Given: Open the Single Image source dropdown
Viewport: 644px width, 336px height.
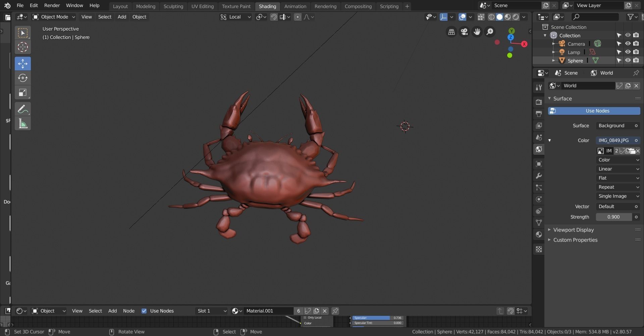Looking at the screenshot, I should point(618,196).
